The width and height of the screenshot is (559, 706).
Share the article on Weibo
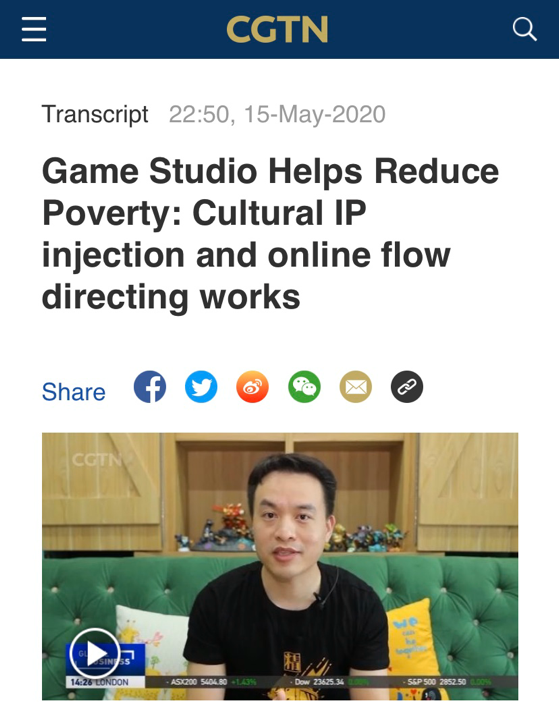(x=252, y=386)
